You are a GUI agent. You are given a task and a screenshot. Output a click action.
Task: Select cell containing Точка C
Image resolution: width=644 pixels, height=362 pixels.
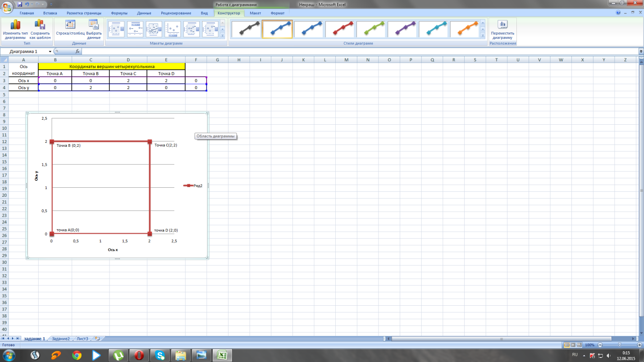pos(128,73)
